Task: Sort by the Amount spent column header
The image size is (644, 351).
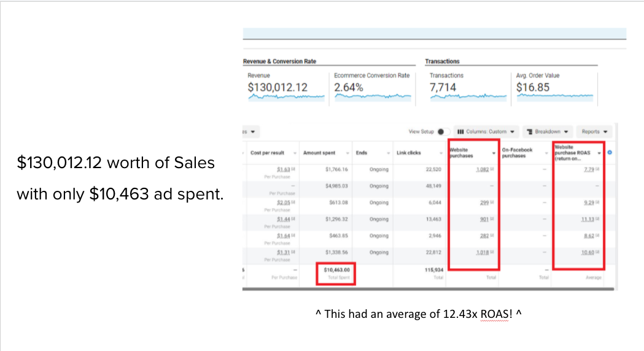Action: coord(320,153)
